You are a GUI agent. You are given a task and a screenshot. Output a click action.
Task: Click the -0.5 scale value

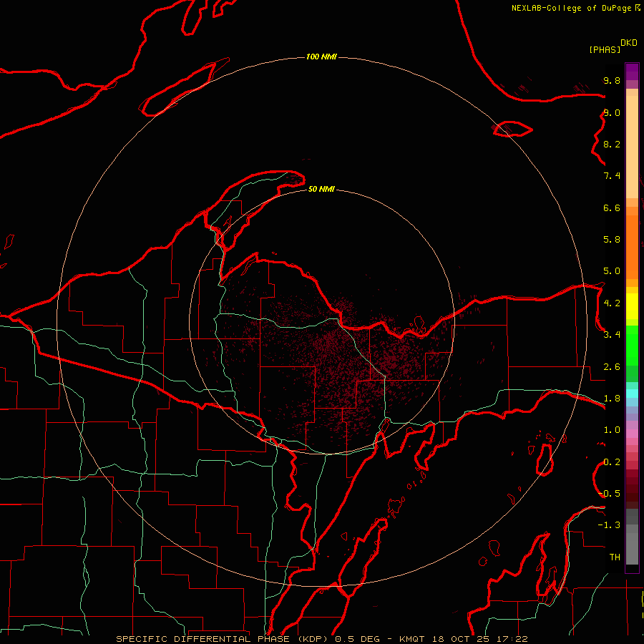(x=609, y=494)
